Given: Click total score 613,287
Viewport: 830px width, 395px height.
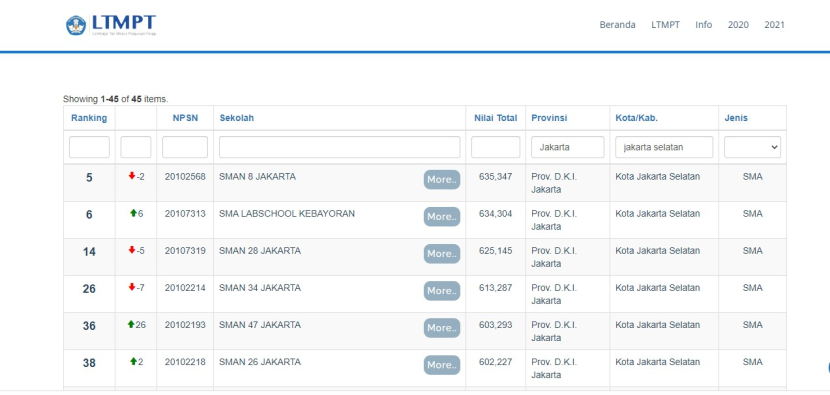Looking at the screenshot, I should pos(495,288).
